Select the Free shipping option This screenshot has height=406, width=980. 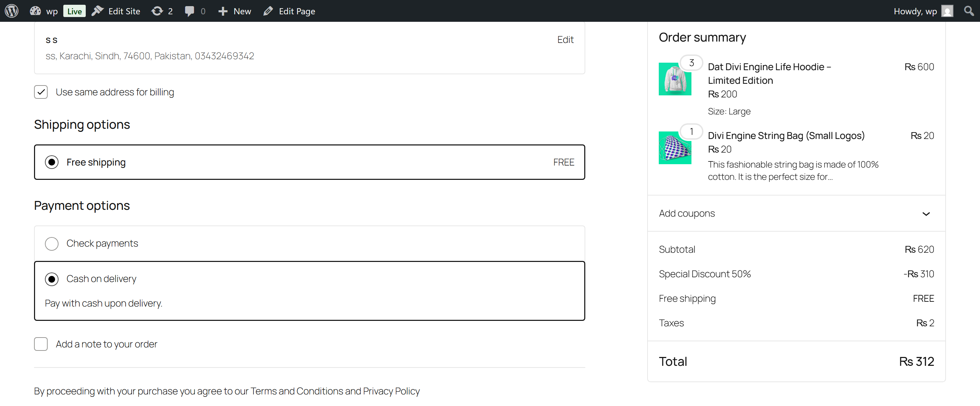pos(52,162)
